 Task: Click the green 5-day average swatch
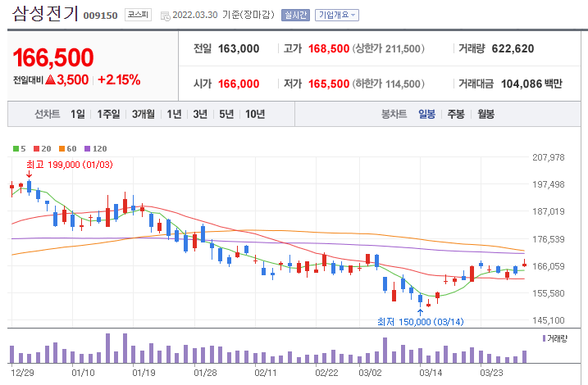pyautogui.click(x=16, y=149)
